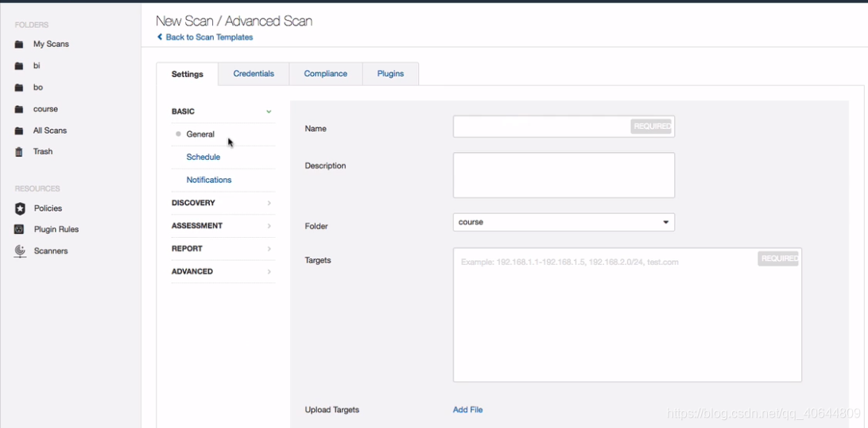Open My Scans folder
This screenshot has width=868, height=428.
(51, 44)
